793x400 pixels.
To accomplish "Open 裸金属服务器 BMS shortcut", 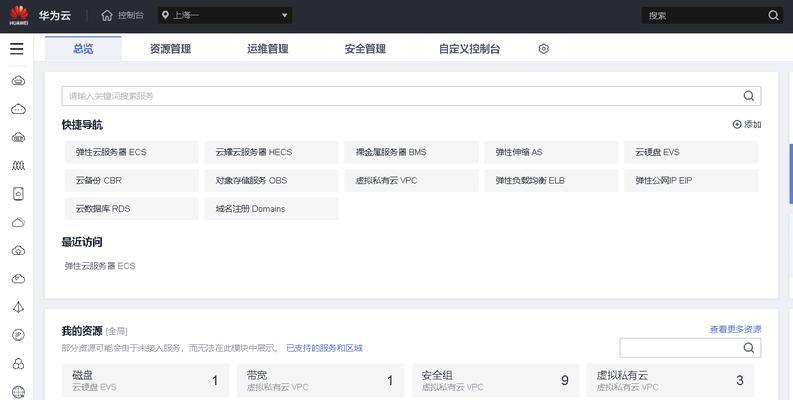I will [411, 152].
